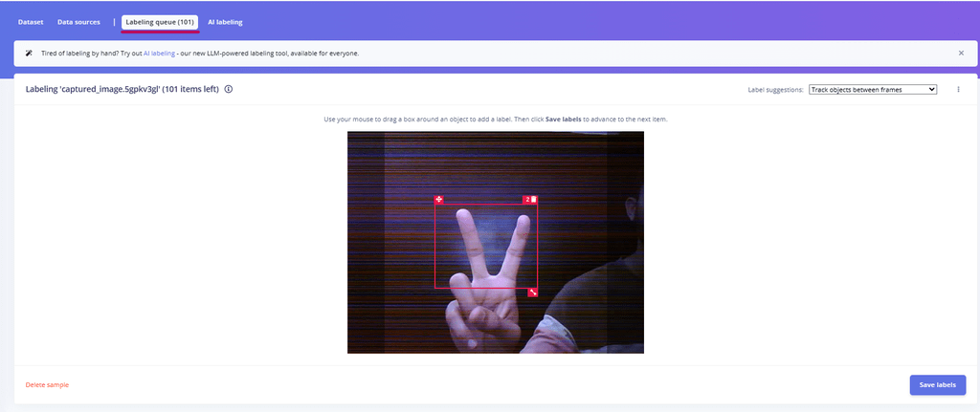Open the Label suggestions dropdown

[x=873, y=89]
